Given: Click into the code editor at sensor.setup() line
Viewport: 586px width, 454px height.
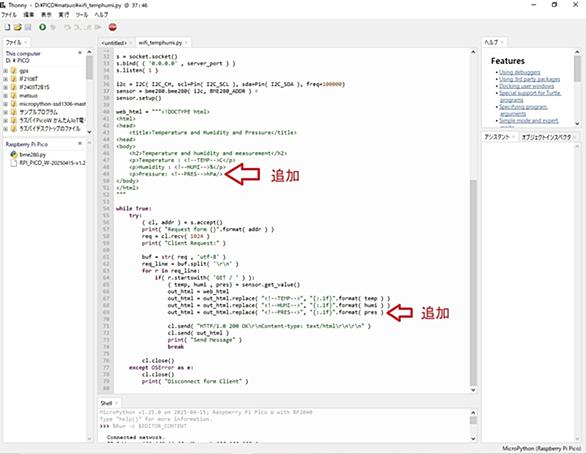Looking at the screenshot, I should [139, 98].
